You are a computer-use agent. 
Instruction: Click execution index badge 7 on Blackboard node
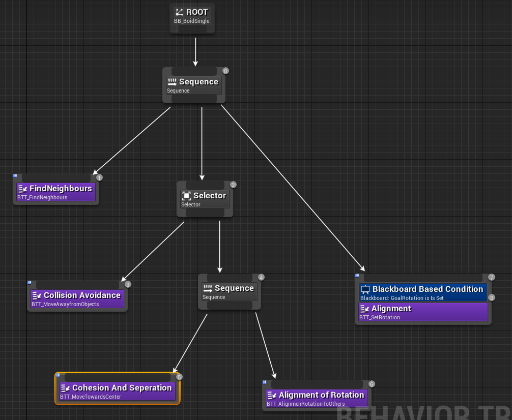click(x=492, y=278)
